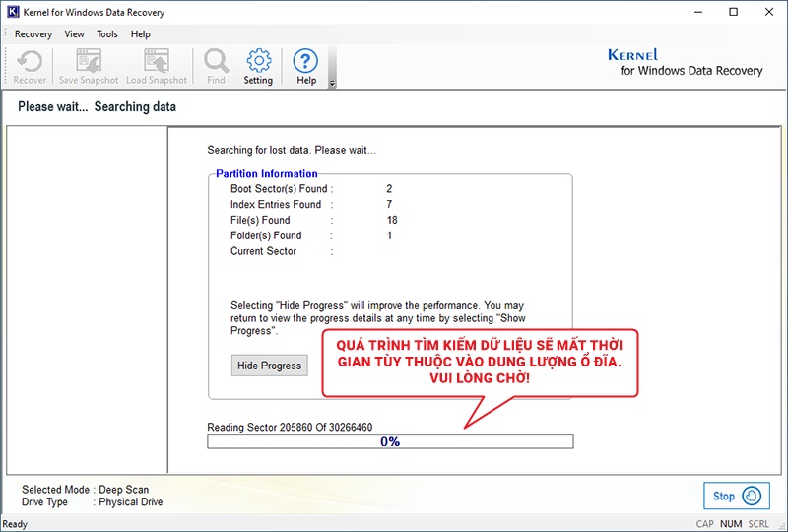Open the Help menu
This screenshot has width=788, height=532.
(140, 34)
